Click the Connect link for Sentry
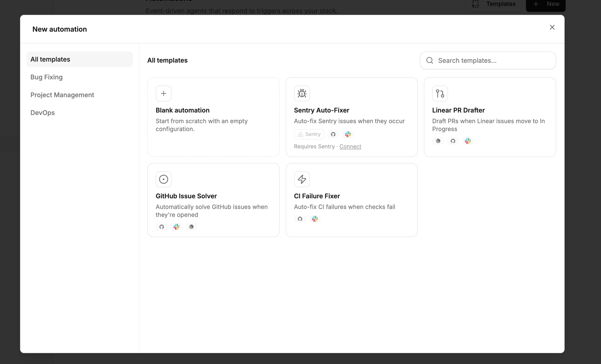Image resolution: width=601 pixels, height=364 pixels. [350, 146]
